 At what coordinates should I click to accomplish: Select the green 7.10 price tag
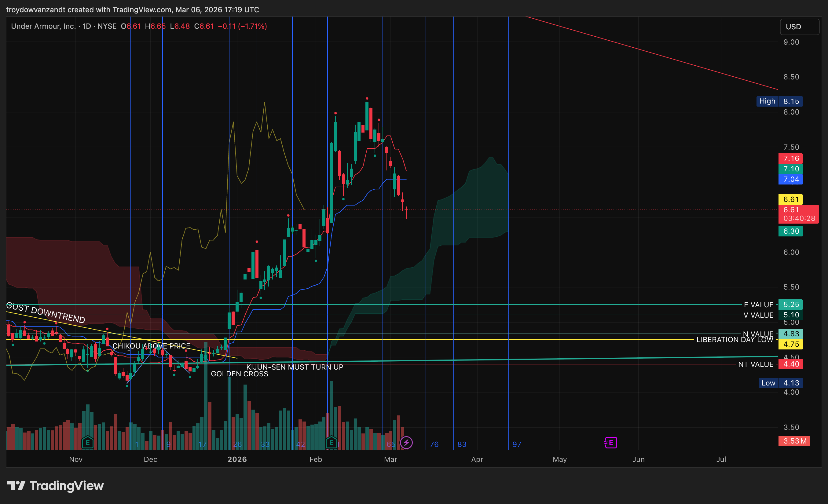coord(791,169)
